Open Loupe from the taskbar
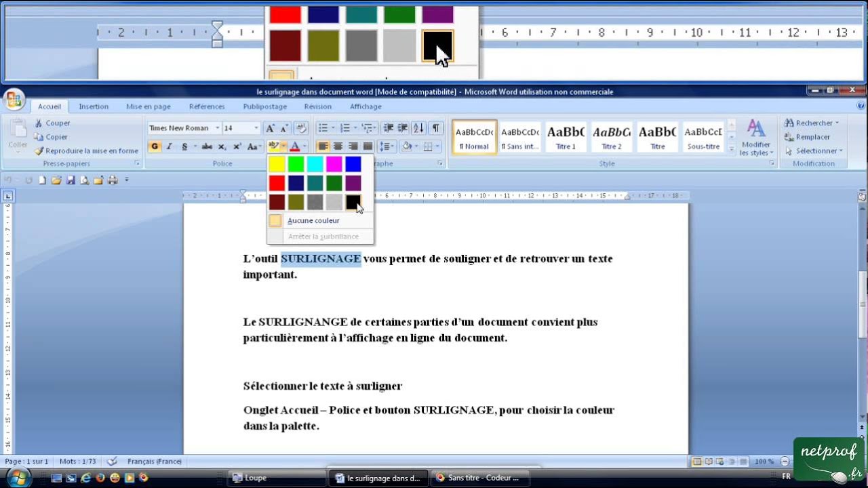Screen dimensions: 868x488 tap(277, 478)
